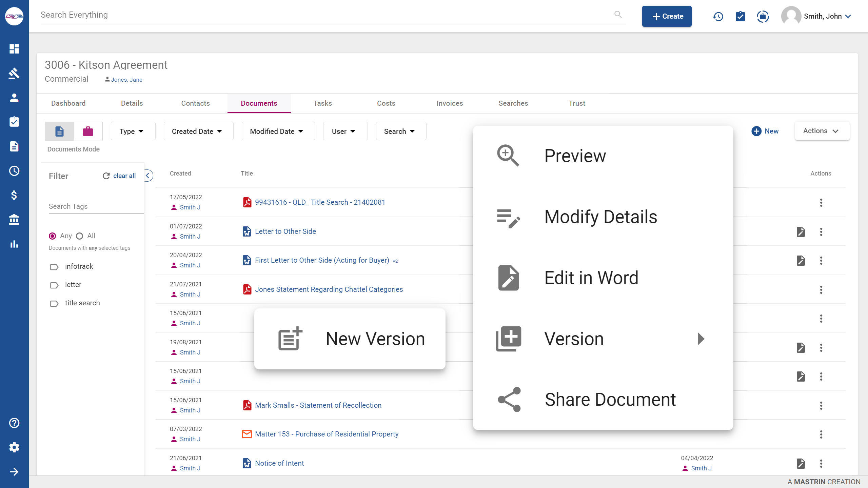Select the All tags radio button
This screenshot has width=868, height=488.
click(79, 236)
